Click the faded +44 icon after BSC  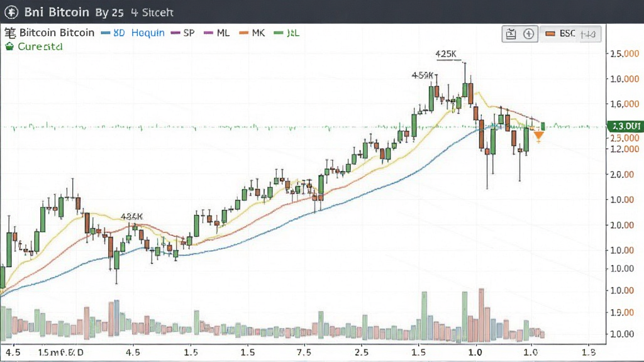point(588,34)
